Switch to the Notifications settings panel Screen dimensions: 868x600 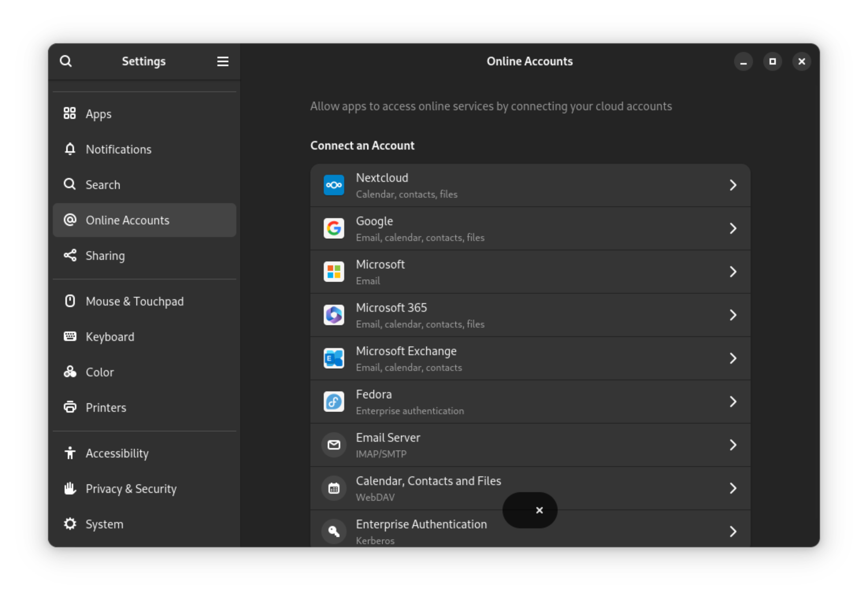[x=119, y=149]
